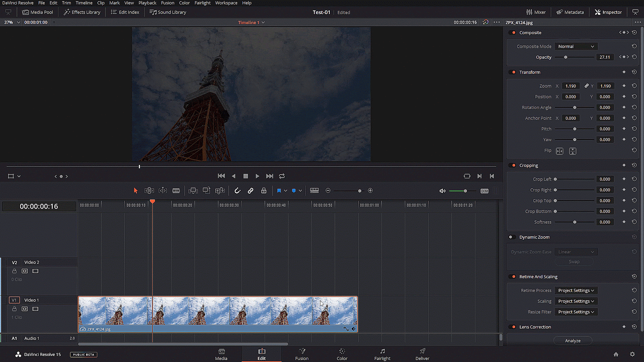This screenshot has height=362, width=644.
Task: Reset the Opacity value
Action: [x=634, y=57]
